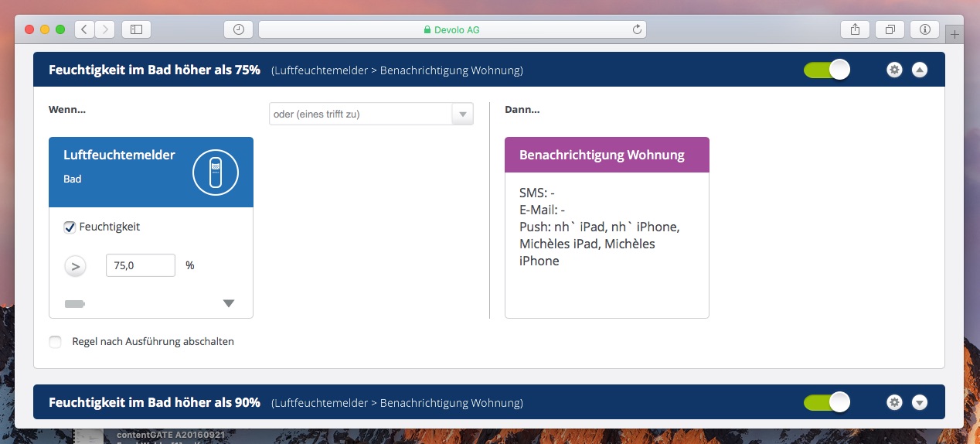Screen dimensions: 980x444
Task: Click the Devolo AG address bar
Action: point(452,29)
